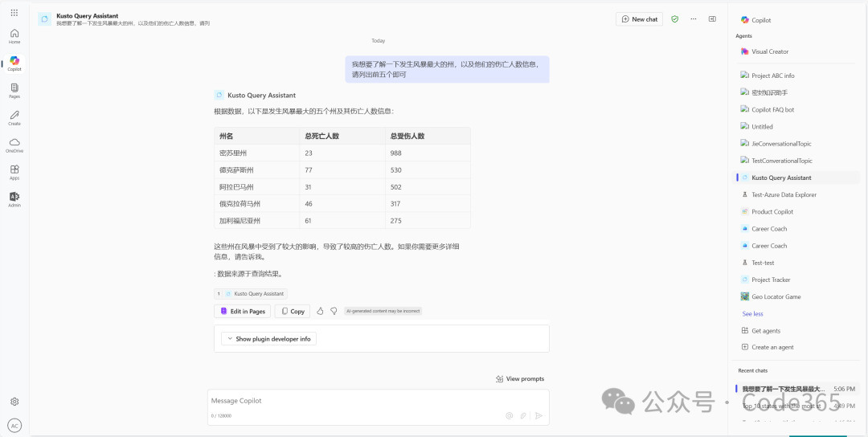The height and width of the screenshot is (437, 868).
Task: Start a New chat
Action: pyautogui.click(x=640, y=19)
